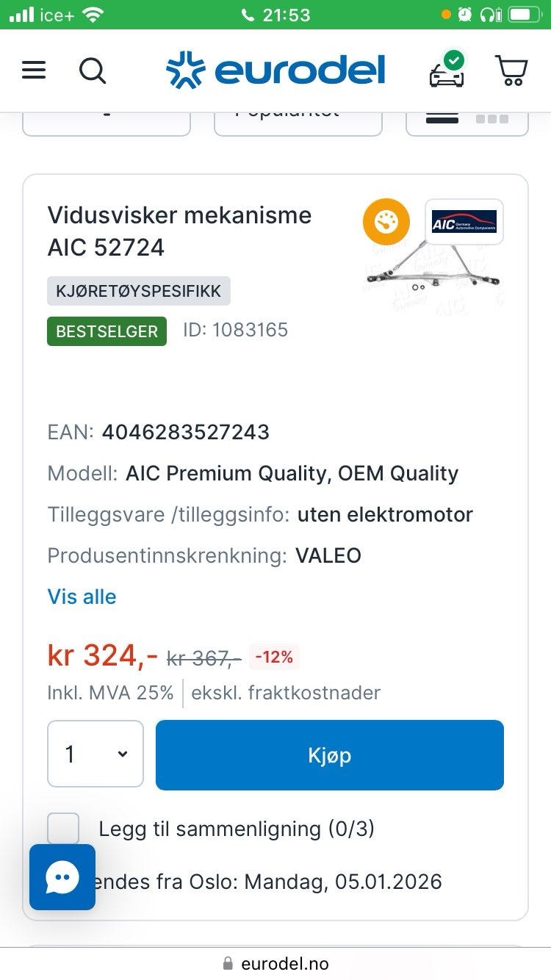The image size is (551, 980).
Task: Open the quantity dropdown
Action: tap(96, 754)
